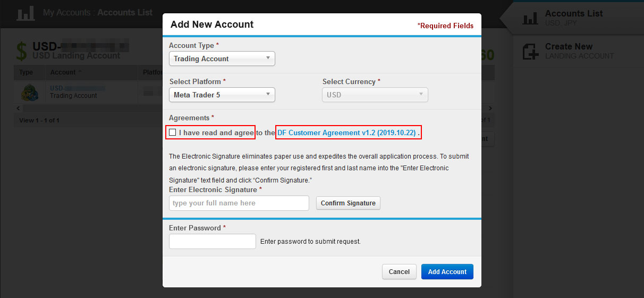
Task: Expand the Select Platform Meta Trader 5 dropdown
Action: point(222,95)
